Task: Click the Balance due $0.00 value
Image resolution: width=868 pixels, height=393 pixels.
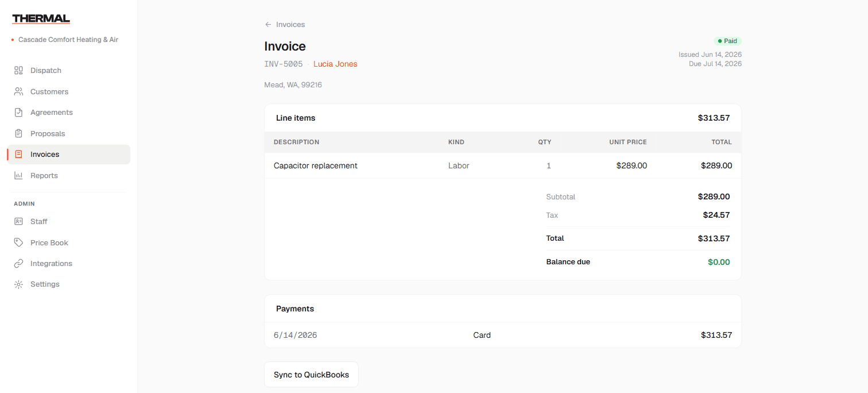Action: [719, 262]
